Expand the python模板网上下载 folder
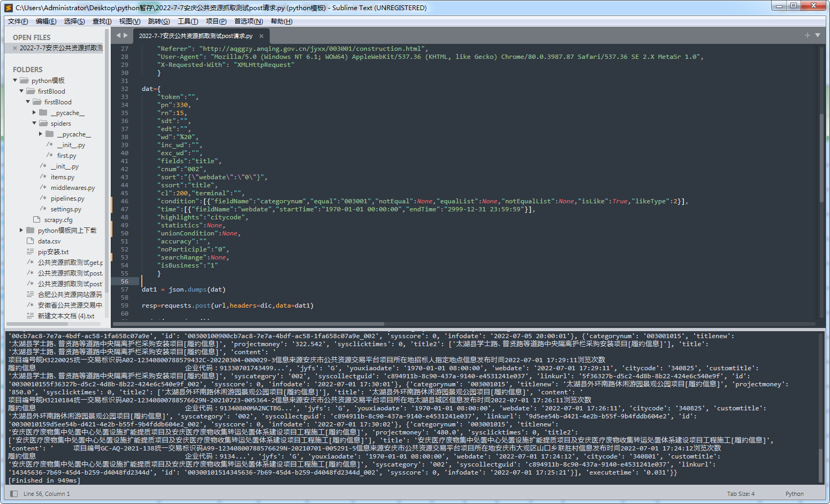Image resolution: width=830 pixels, height=504 pixels. (x=21, y=231)
